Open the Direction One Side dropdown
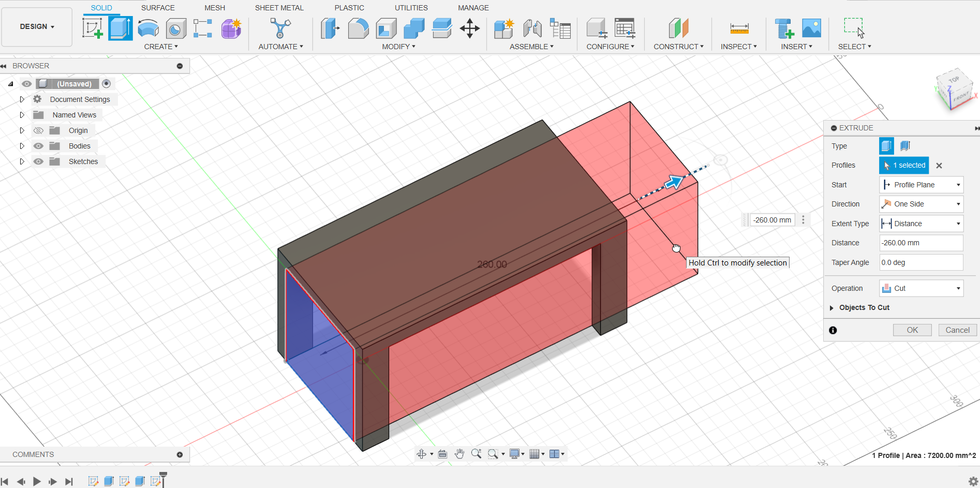Screen dimensions: 980x488 click(x=921, y=204)
